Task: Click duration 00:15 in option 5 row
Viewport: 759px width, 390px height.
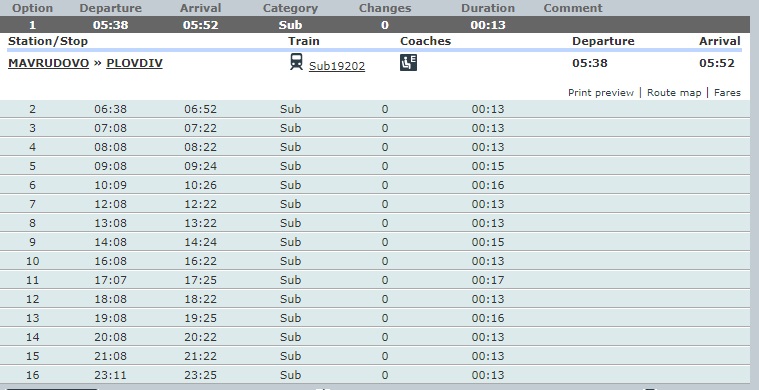Action: coord(488,166)
